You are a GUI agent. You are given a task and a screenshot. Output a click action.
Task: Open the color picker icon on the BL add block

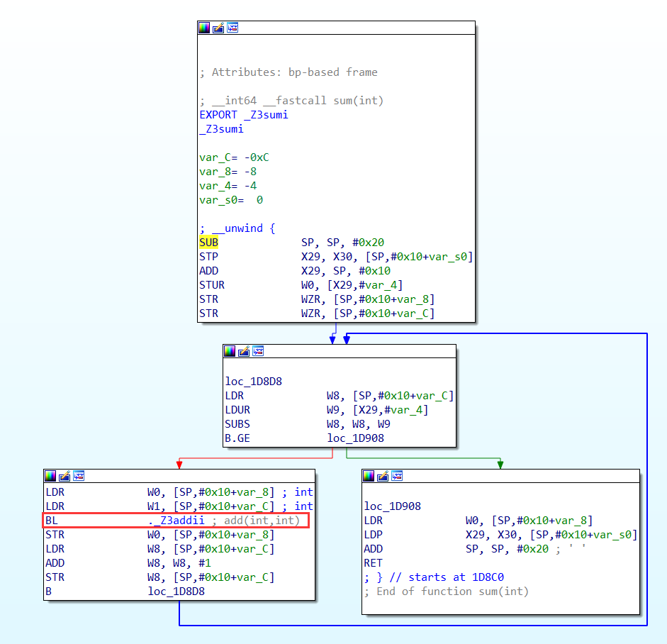point(50,475)
